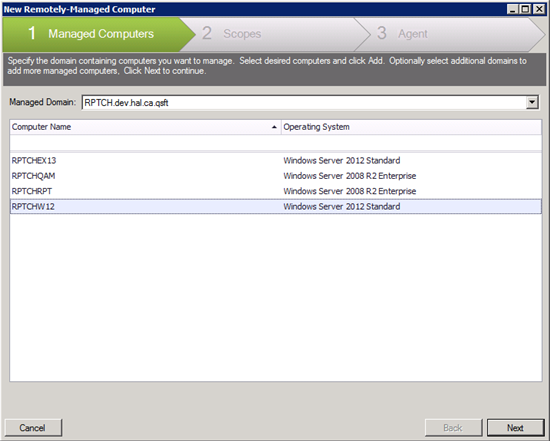550x441 pixels.
Task: Select the RPTCHRPT computer row
Action: (276, 191)
